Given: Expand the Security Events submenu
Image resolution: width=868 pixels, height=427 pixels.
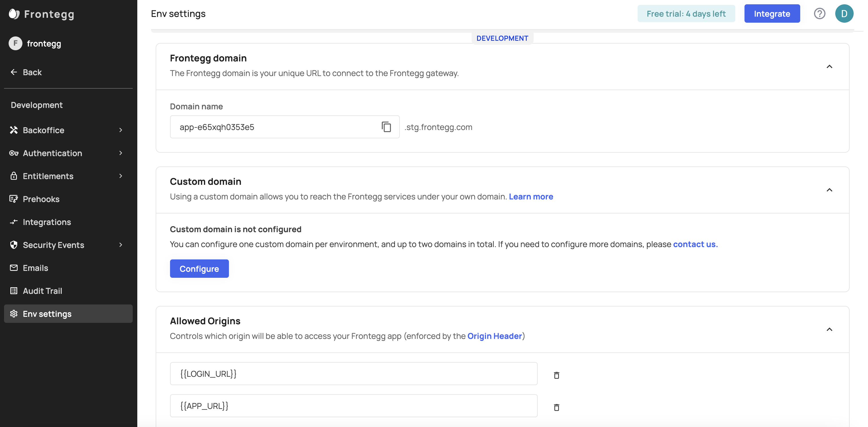Looking at the screenshot, I should 121,245.
